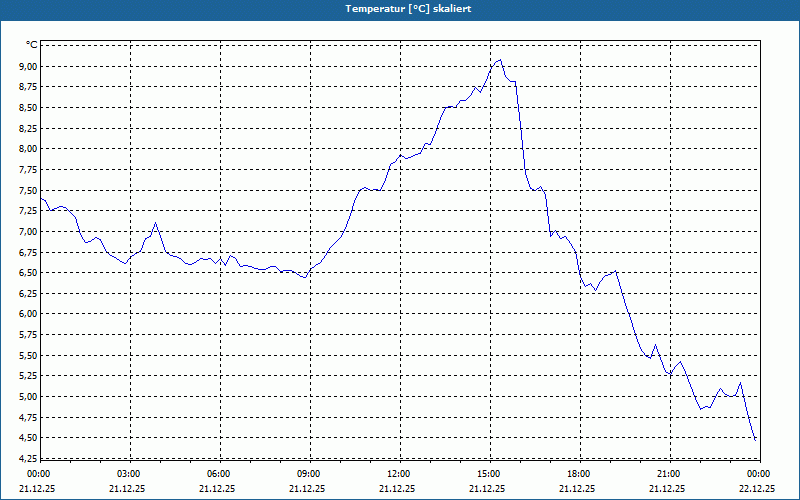This screenshot has height=500, width=800.
Task: Pick the 5,00 y-axis label
Action: coord(29,396)
